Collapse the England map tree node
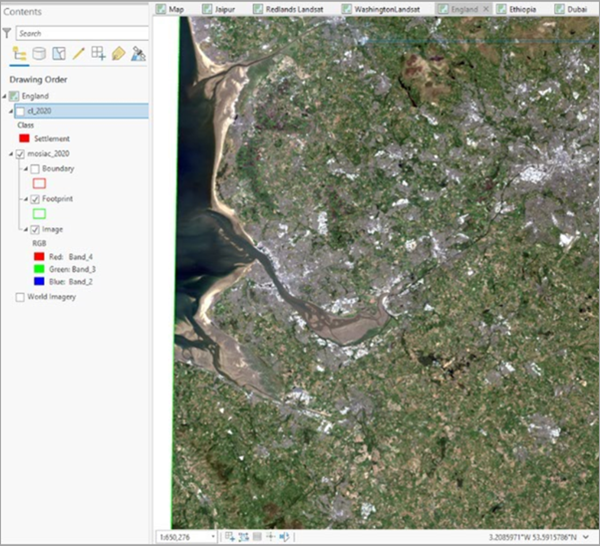 [x=4, y=96]
